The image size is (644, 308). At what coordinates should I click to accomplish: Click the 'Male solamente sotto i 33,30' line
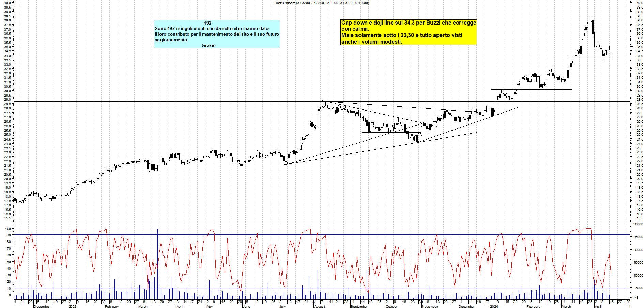402,35
